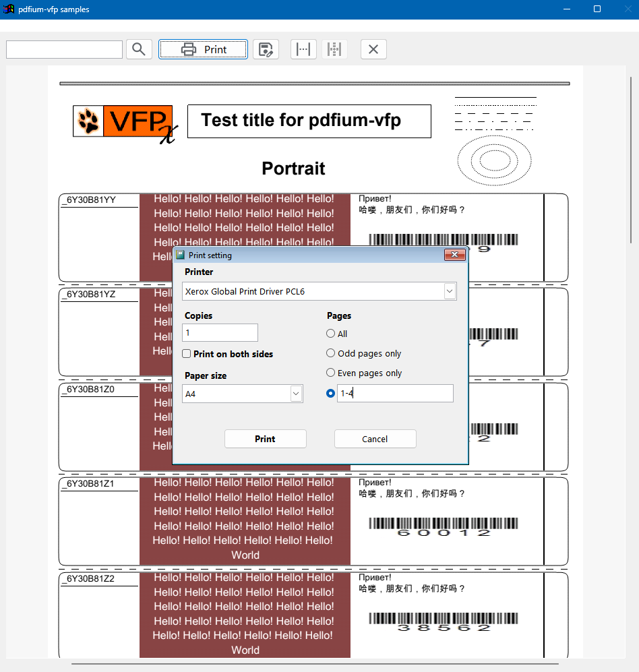
Task: Maximize the pdfium-vfp samples window
Action: click(x=597, y=9)
